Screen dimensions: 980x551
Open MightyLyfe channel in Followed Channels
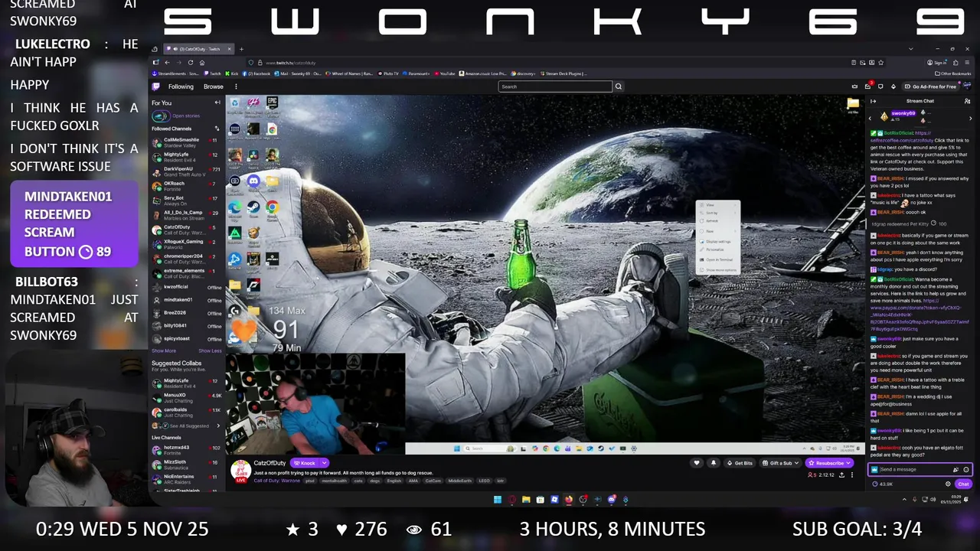(186, 157)
